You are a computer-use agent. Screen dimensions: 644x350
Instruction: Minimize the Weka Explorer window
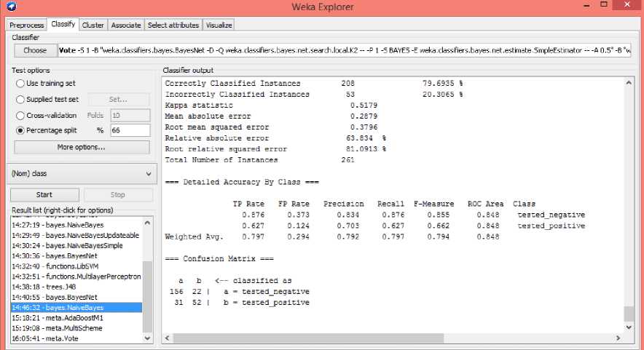(586, 5)
